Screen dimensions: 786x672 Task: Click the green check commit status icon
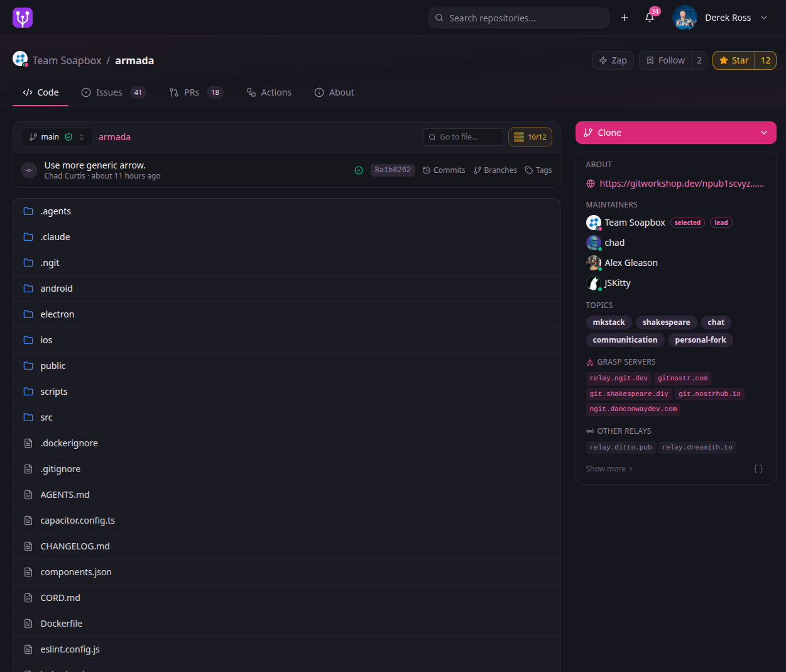(359, 170)
